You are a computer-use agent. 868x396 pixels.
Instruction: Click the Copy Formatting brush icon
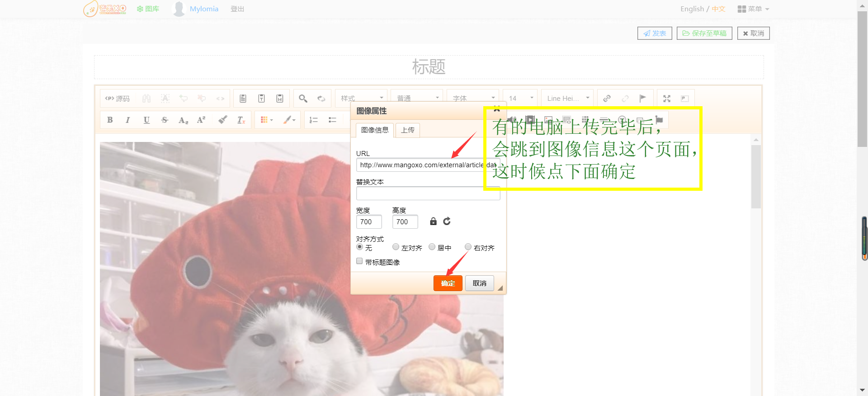click(223, 120)
